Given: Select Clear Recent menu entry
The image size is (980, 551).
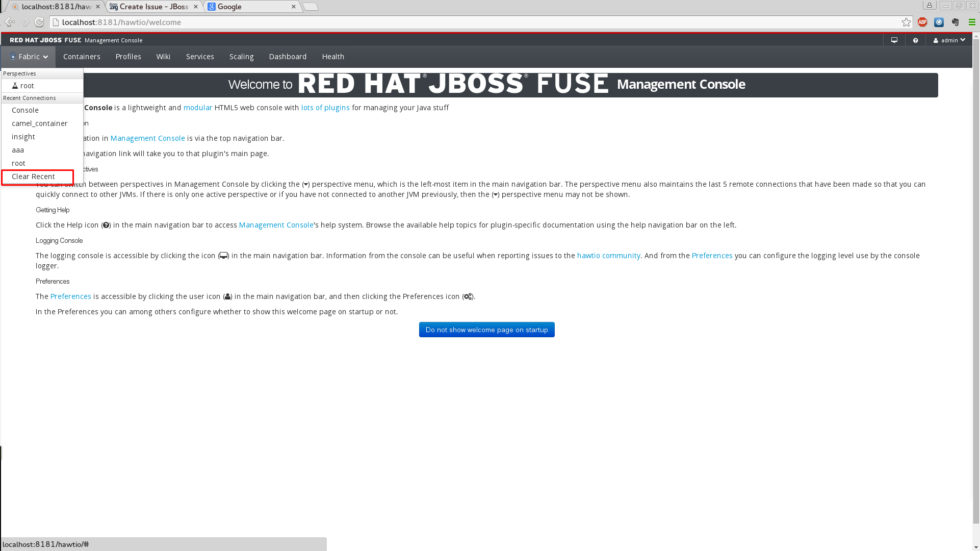Looking at the screenshot, I should (33, 177).
